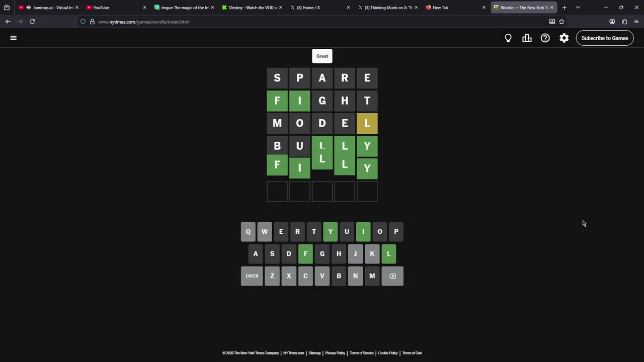
Task: Open a new browser tab with plus
Action: coord(565,8)
